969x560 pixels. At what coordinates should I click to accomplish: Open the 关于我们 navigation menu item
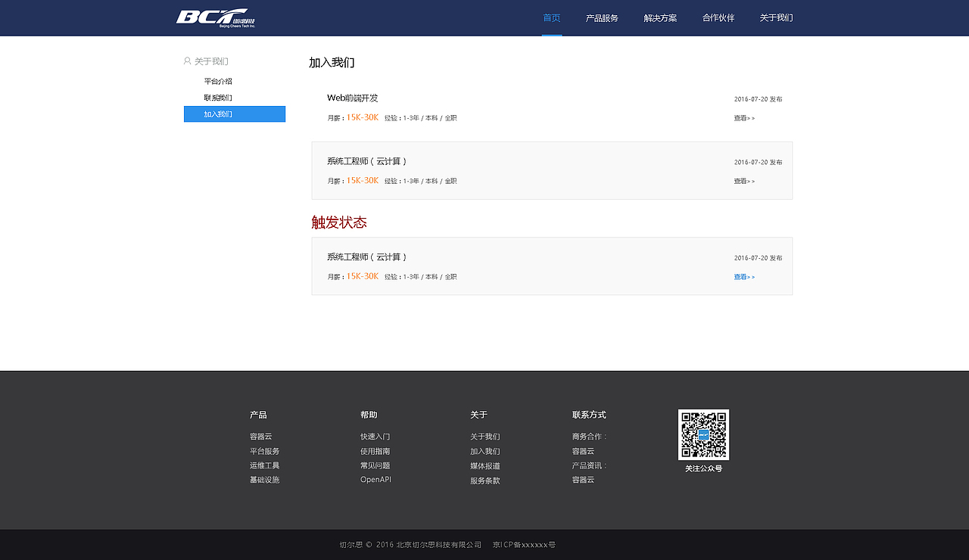774,17
